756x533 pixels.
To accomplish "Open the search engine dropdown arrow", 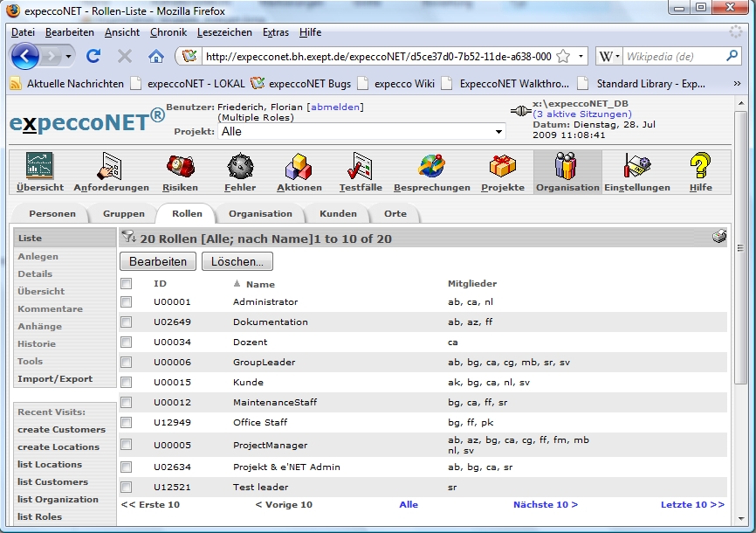I will tap(618, 56).
